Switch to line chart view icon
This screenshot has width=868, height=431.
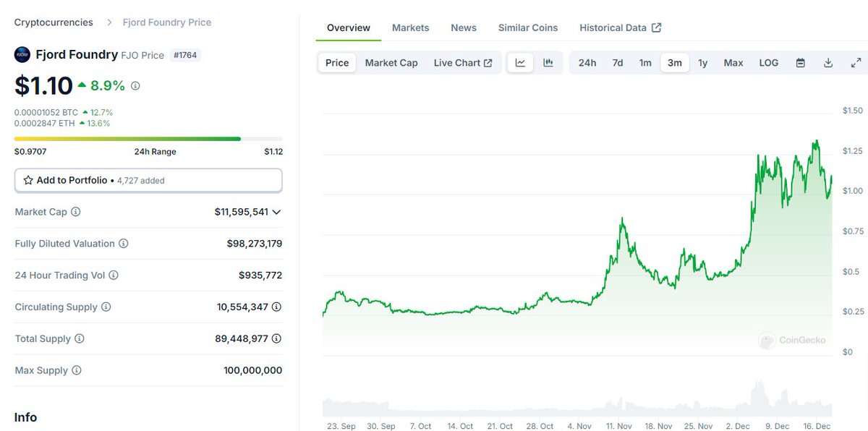pyautogui.click(x=520, y=63)
